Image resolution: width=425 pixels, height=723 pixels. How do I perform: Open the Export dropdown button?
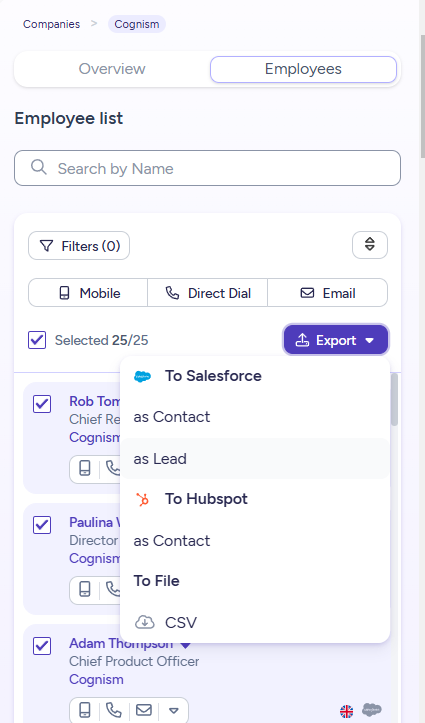click(336, 340)
